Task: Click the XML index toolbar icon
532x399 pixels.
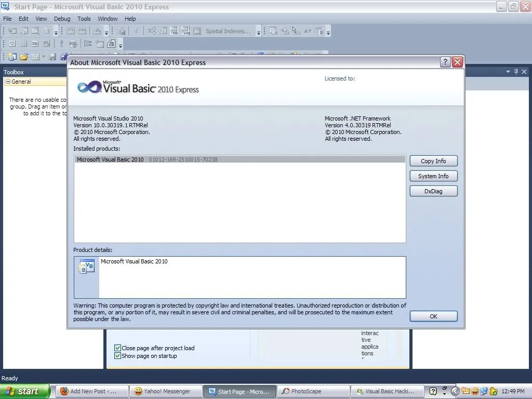Action: [185, 31]
